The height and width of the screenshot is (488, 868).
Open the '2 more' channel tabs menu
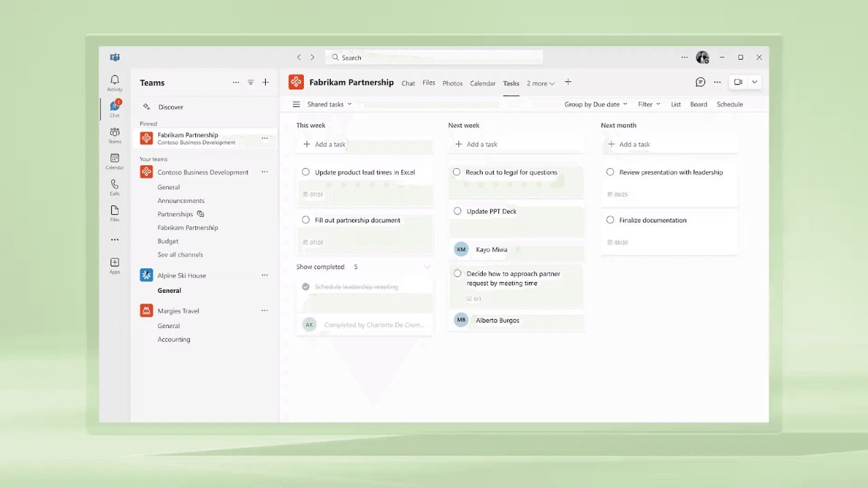540,83
